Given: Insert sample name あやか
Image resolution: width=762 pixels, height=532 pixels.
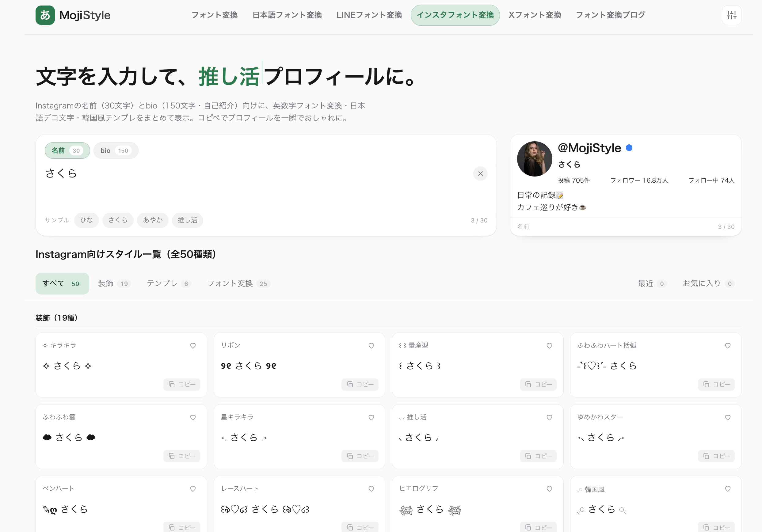Looking at the screenshot, I should coord(153,220).
